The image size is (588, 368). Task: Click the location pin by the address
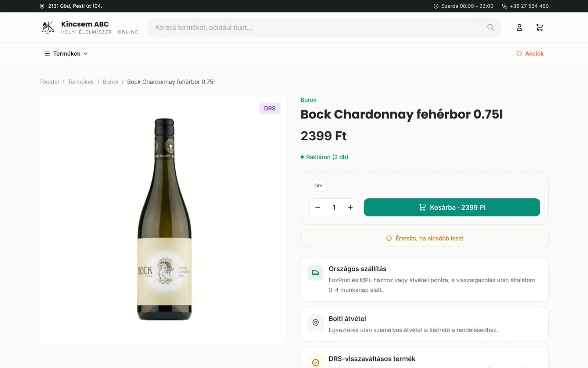(42, 6)
